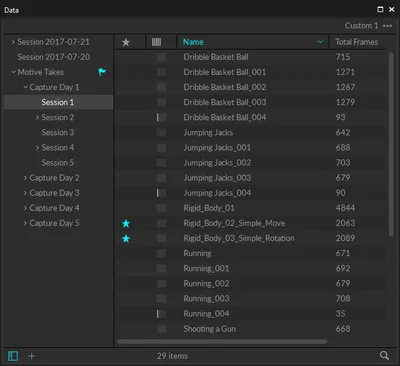The height and width of the screenshot is (366, 400).
Task: Select Session 3 in the tree
Action: coord(58,132)
